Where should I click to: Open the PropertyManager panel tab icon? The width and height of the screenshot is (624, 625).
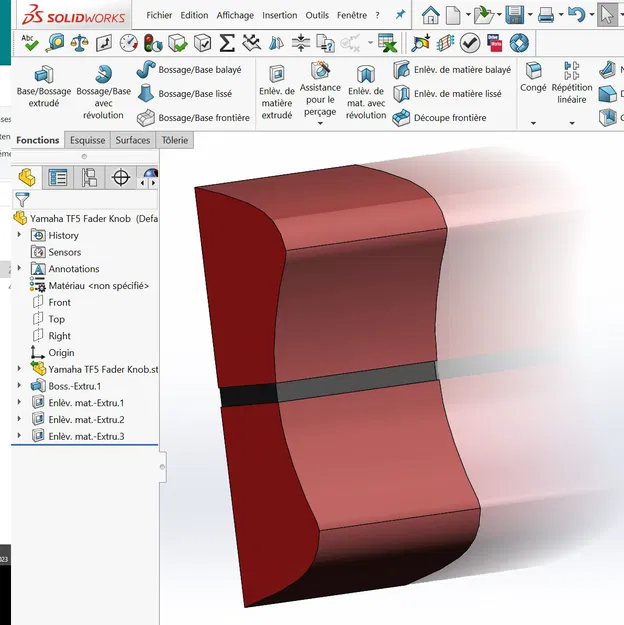pyautogui.click(x=58, y=177)
